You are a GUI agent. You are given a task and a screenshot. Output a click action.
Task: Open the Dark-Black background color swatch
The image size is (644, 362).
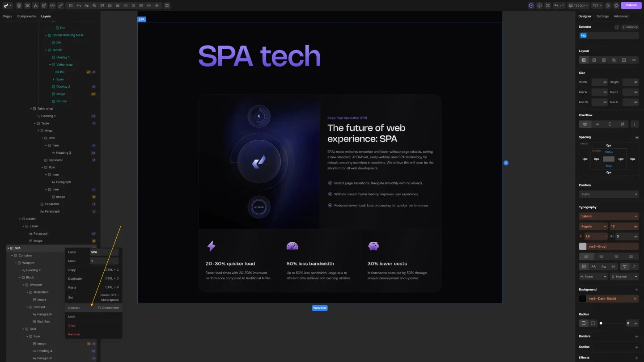[x=583, y=299]
